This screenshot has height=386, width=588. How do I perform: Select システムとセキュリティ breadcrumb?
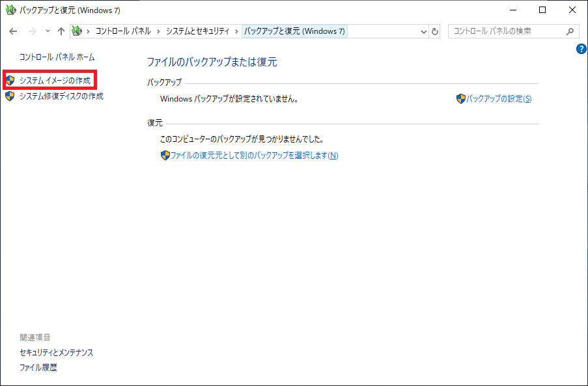(x=197, y=31)
